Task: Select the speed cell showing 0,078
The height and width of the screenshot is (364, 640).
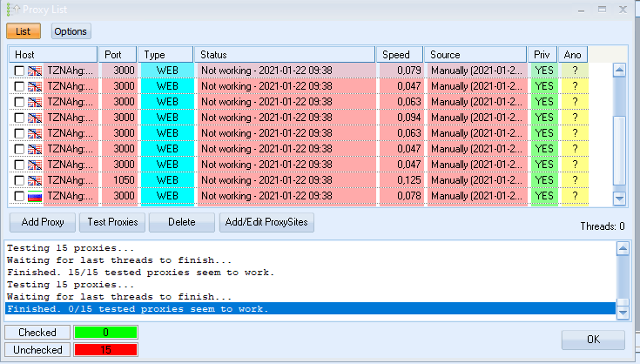Action: pos(401,196)
